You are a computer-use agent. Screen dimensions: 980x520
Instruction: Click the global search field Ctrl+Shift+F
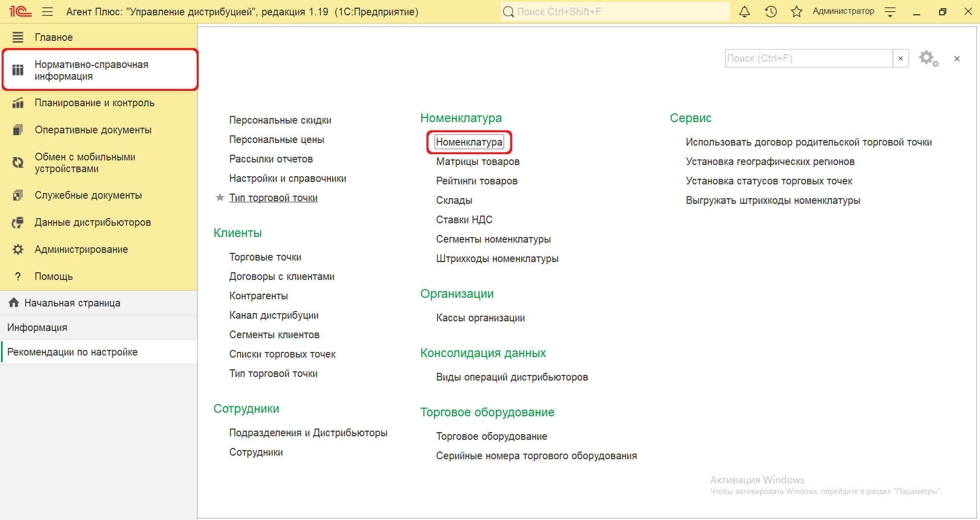(x=615, y=11)
